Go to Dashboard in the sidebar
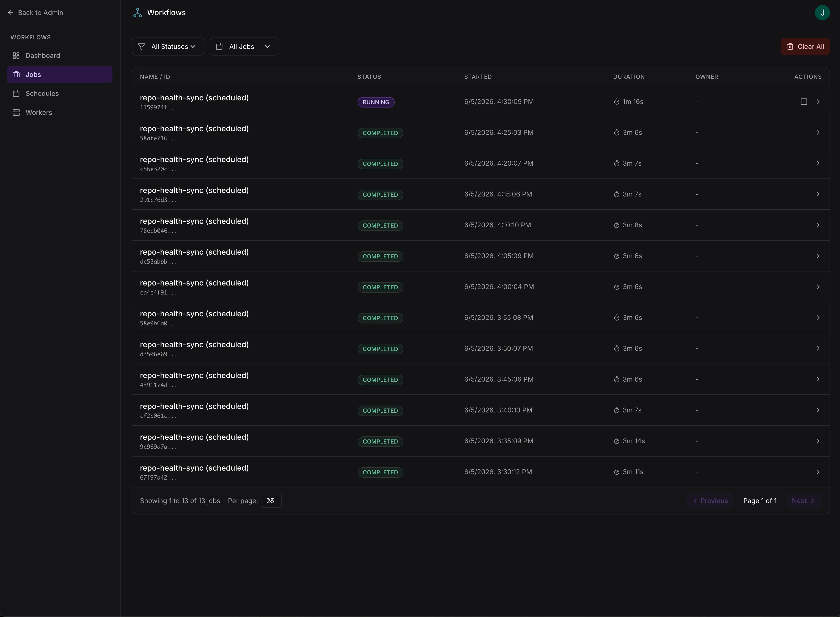The height and width of the screenshot is (617, 840). pos(59,56)
